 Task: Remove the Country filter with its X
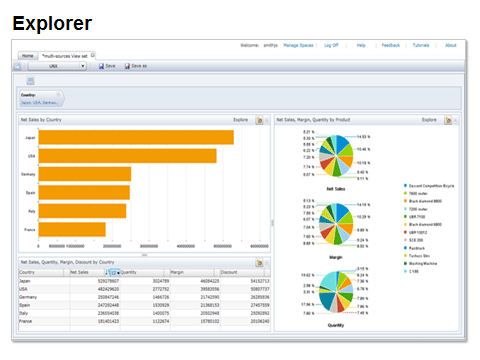tap(58, 95)
